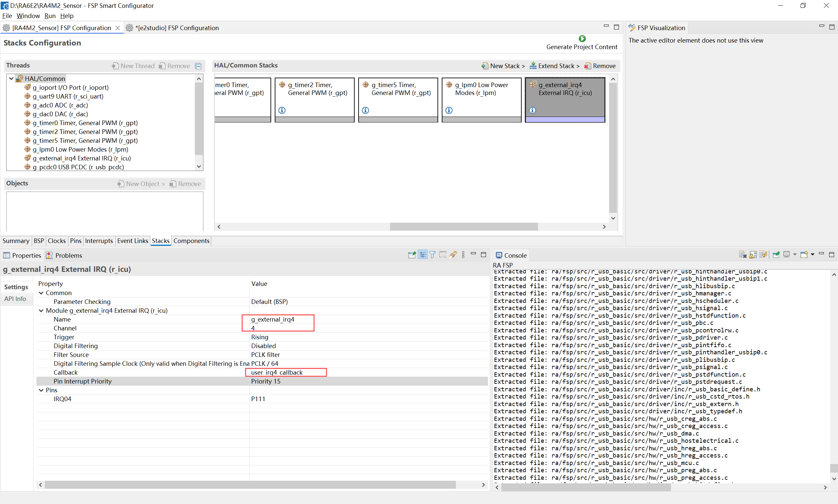Open the Problems tab
Screen dimensions: 838x504
pos(64,255)
